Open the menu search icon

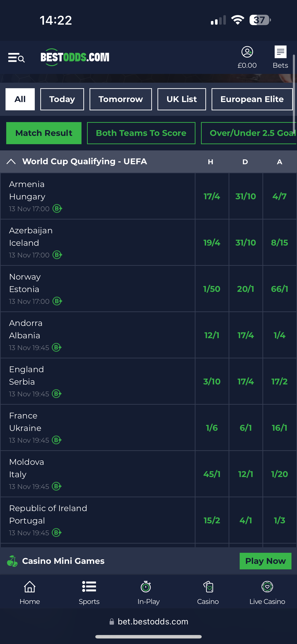pyautogui.click(x=16, y=58)
